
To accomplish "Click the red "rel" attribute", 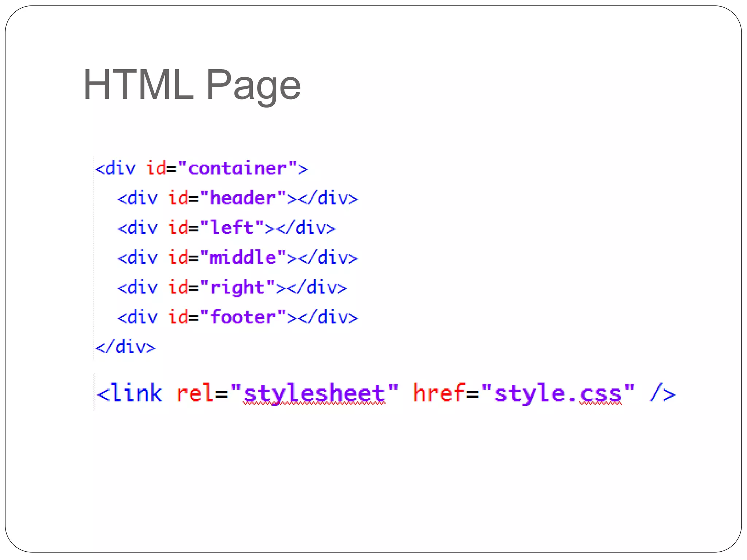I will 195,394.
